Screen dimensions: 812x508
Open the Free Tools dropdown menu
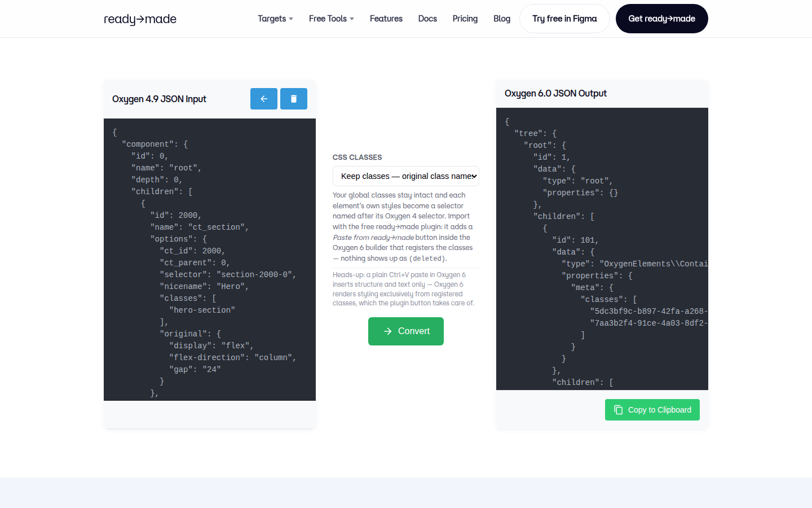pyautogui.click(x=332, y=19)
